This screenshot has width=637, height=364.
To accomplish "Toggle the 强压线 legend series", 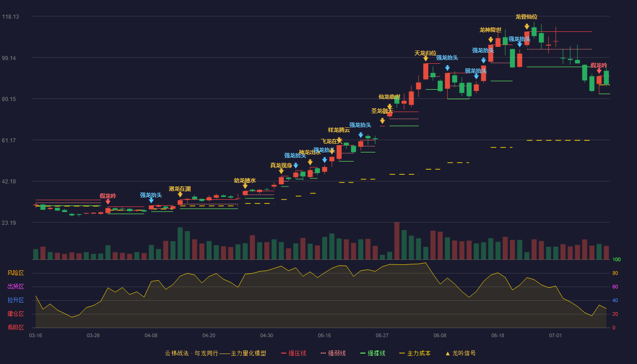I will point(293,353).
